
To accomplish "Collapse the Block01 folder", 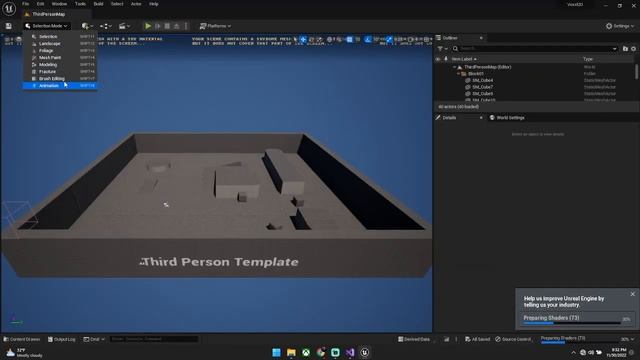I will pos(458,74).
